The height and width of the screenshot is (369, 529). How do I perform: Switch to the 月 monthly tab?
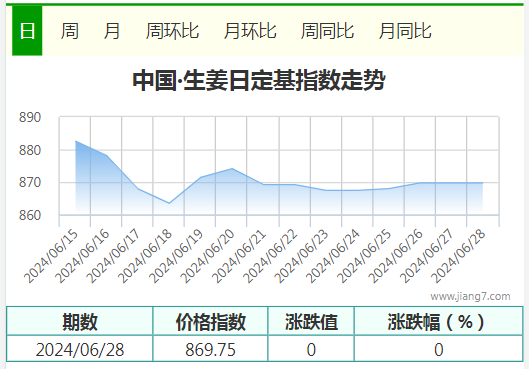tap(112, 31)
